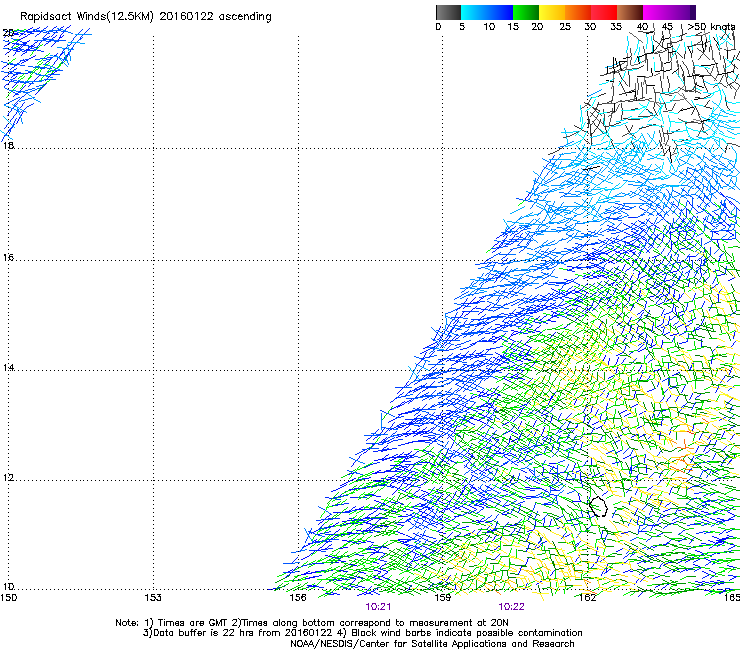Click the '>50 knots' legend label
The image size is (740, 650).
pyautogui.click(x=711, y=27)
